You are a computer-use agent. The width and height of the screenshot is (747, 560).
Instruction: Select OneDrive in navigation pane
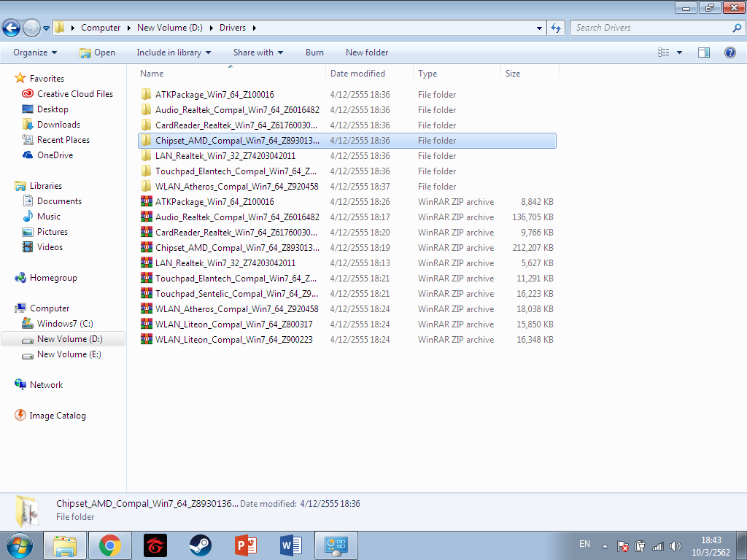click(47, 155)
